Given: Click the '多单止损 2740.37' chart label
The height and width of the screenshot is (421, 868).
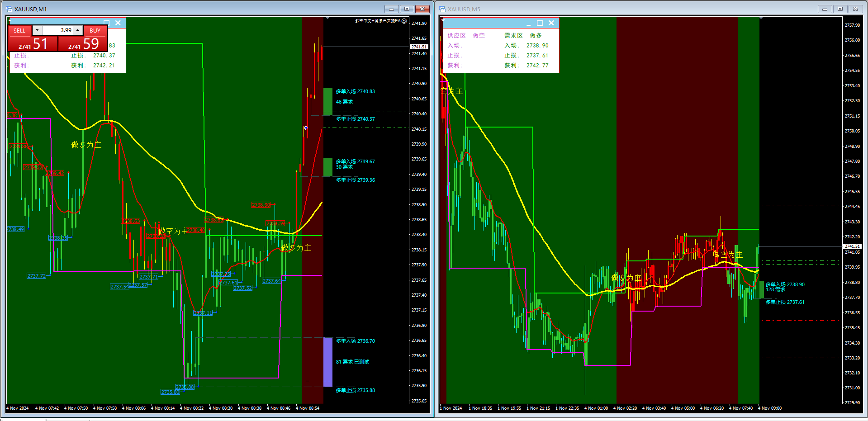Looking at the screenshot, I should [x=355, y=119].
